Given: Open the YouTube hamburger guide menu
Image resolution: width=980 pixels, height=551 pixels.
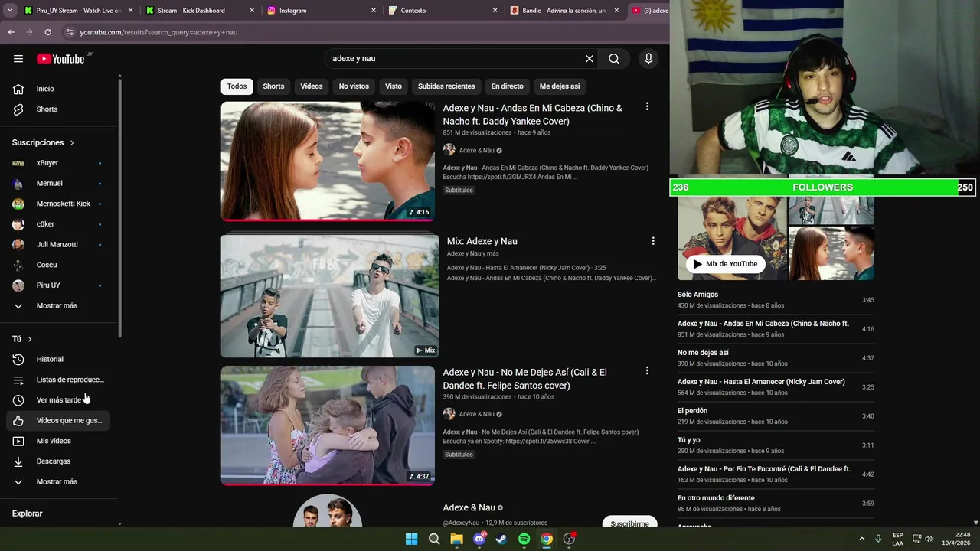Looking at the screenshot, I should click(x=18, y=59).
